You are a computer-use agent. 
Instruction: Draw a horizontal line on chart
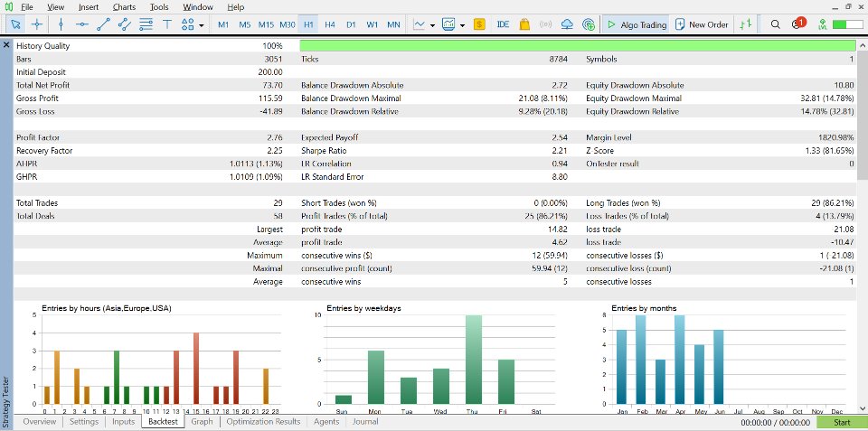[82, 24]
